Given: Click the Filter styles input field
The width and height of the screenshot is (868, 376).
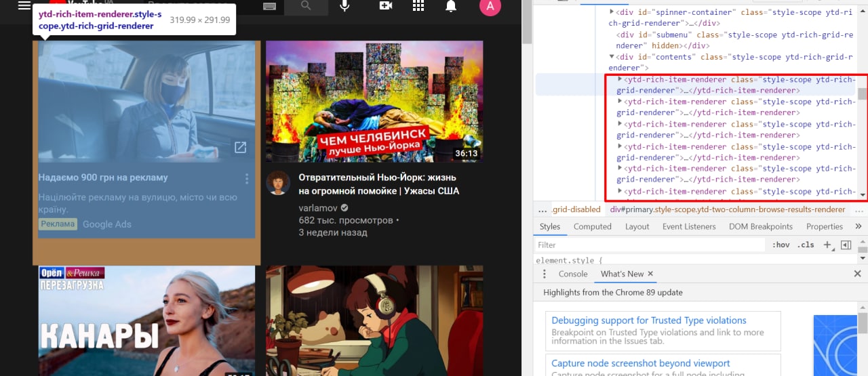Looking at the screenshot, I should (x=651, y=245).
